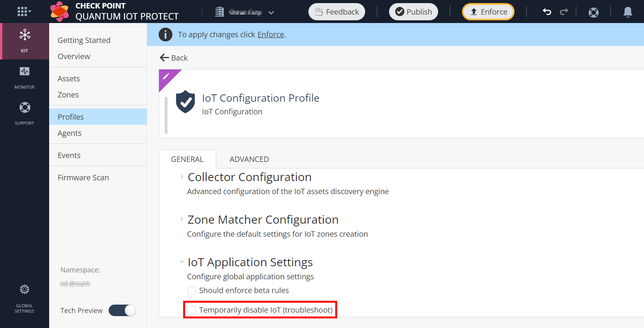Click the Enforce button
The image size is (644, 328).
point(488,12)
